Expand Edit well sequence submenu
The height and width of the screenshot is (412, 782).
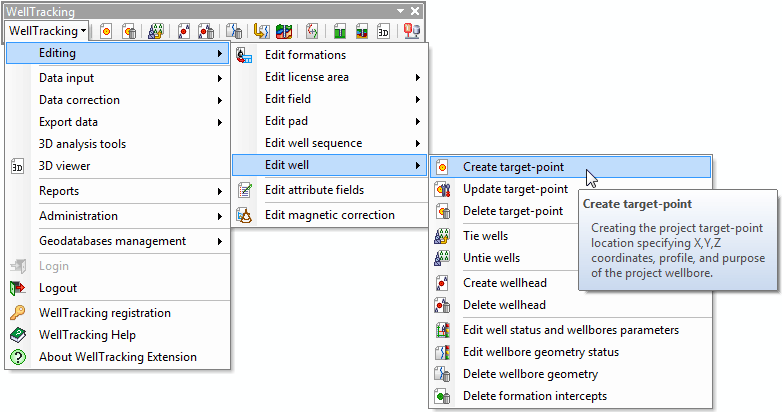click(330, 143)
